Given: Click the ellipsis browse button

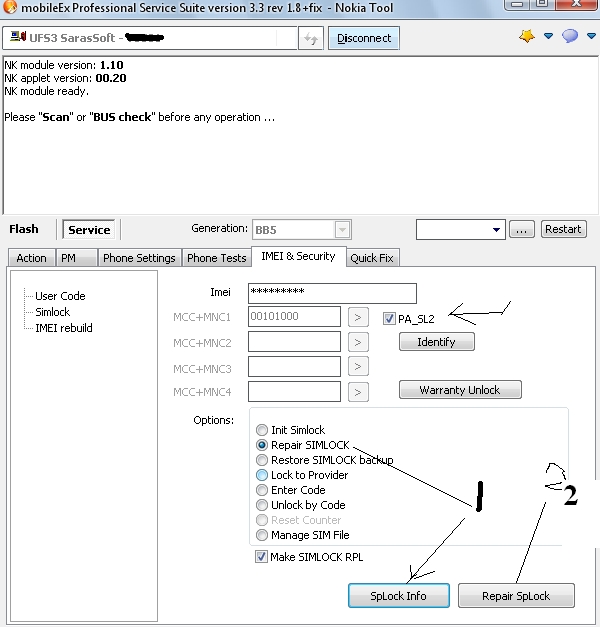Looking at the screenshot, I should [x=521, y=230].
